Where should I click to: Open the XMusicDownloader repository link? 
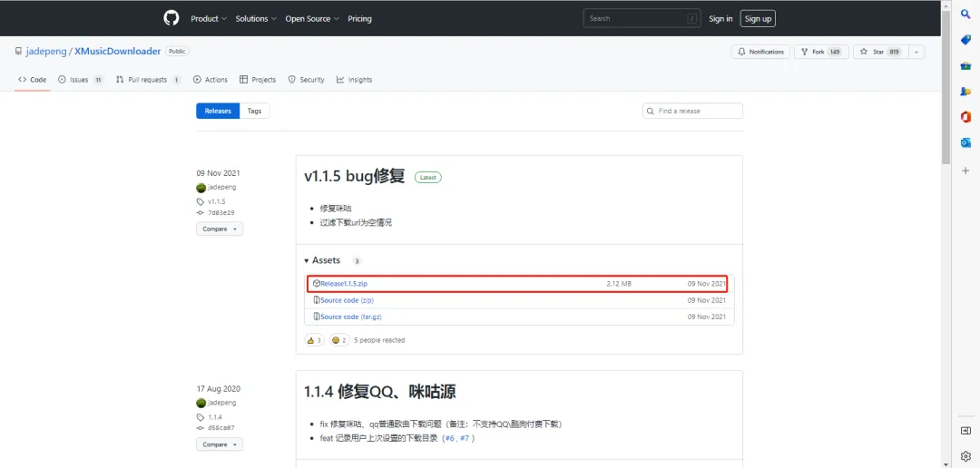tap(117, 51)
